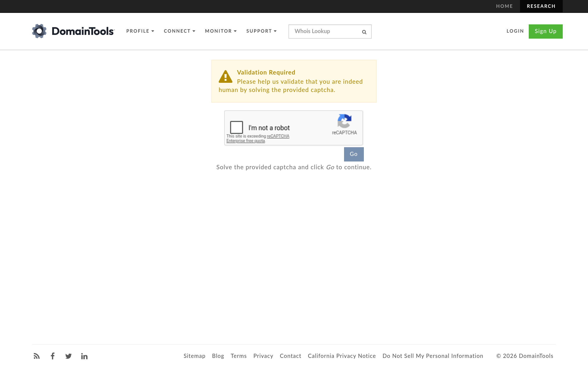Check the I'm not a robot checkbox
This screenshot has height=368, width=588.
click(x=236, y=127)
